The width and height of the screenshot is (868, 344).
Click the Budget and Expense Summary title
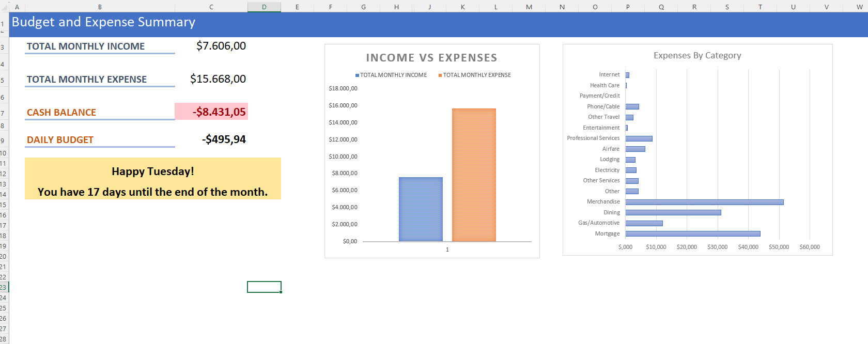click(103, 22)
